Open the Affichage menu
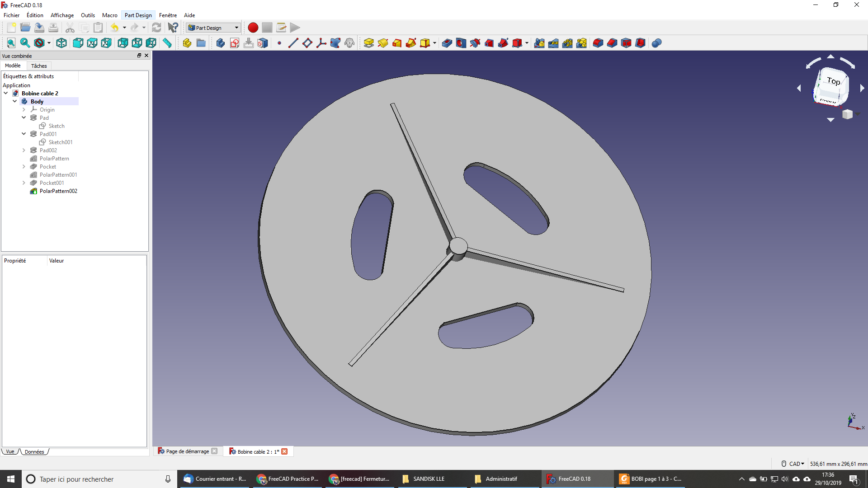 tap(62, 15)
